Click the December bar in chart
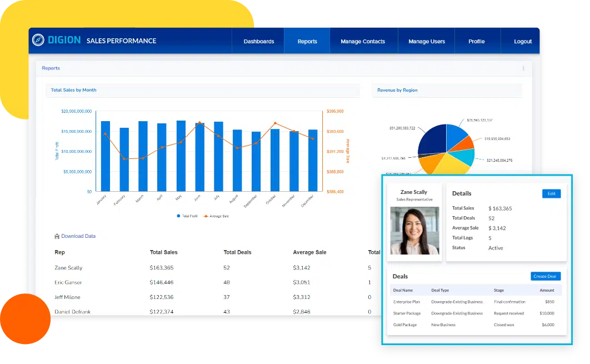Viewport: 590px width, 364px height. point(313,161)
